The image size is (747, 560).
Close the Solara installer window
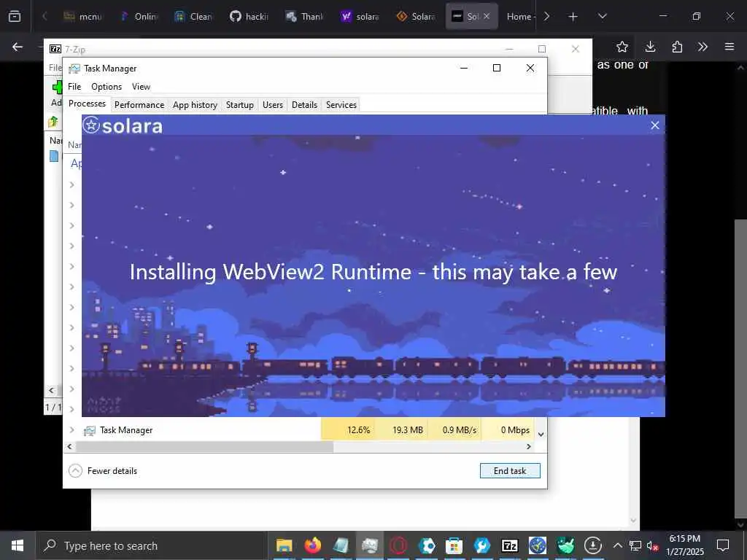(x=655, y=125)
